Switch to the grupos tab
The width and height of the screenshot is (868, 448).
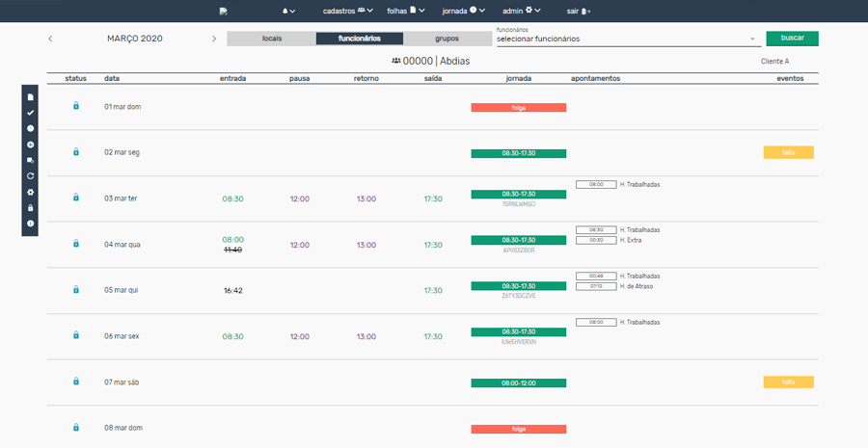(448, 39)
